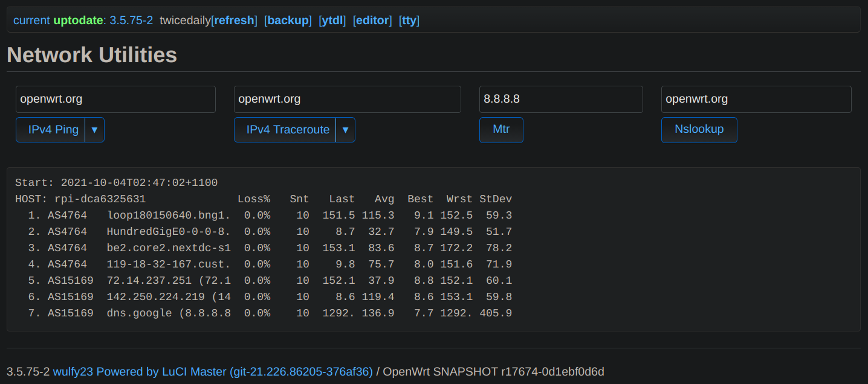Click the Mtr button

pyautogui.click(x=501, y=130)
